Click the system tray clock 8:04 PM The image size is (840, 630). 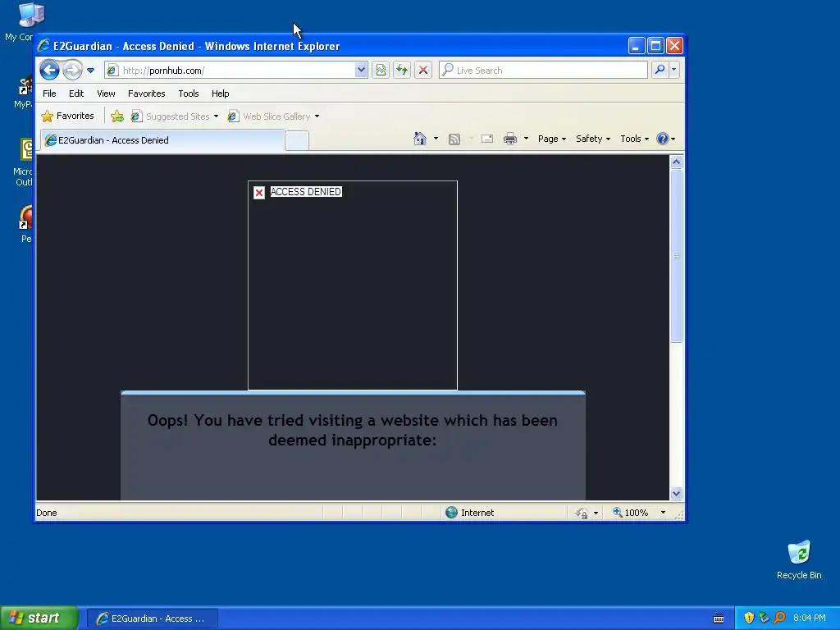810,619
